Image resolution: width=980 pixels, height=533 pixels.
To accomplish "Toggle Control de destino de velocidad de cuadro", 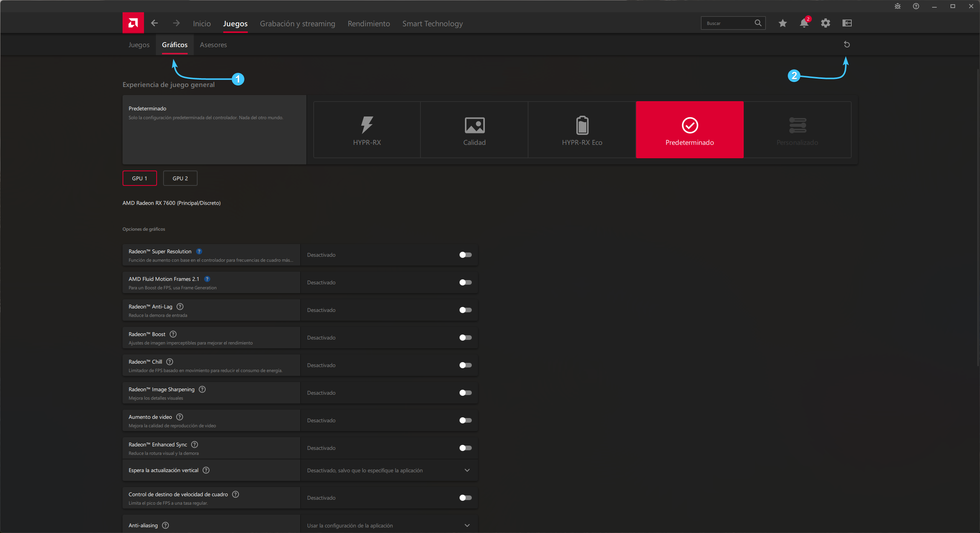I will click(x=465, y=498).
